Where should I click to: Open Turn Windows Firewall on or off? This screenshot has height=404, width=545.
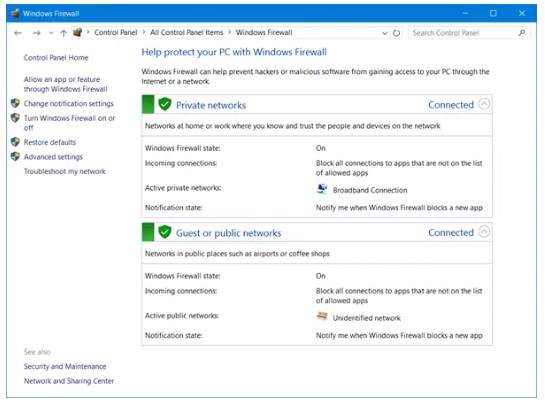pos(69,123)
